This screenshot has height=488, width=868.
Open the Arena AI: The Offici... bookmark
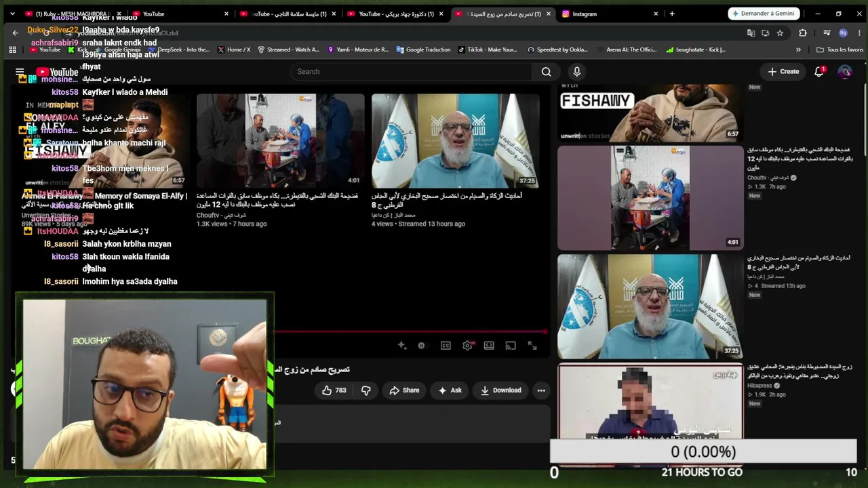(x=627, y=49)
